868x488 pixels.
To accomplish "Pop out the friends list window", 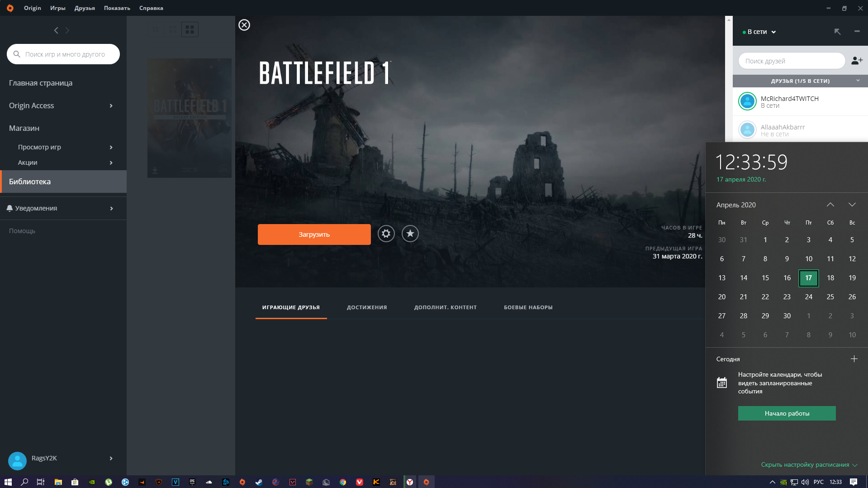I will 837,31.
